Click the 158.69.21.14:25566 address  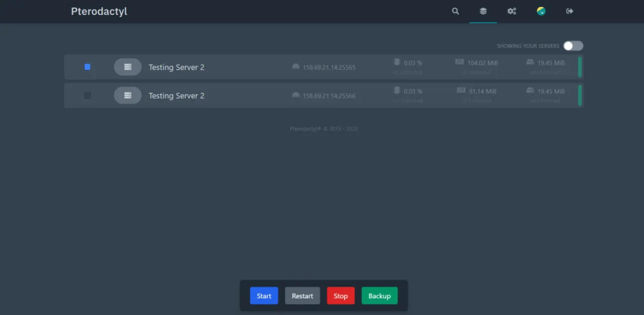329,96
